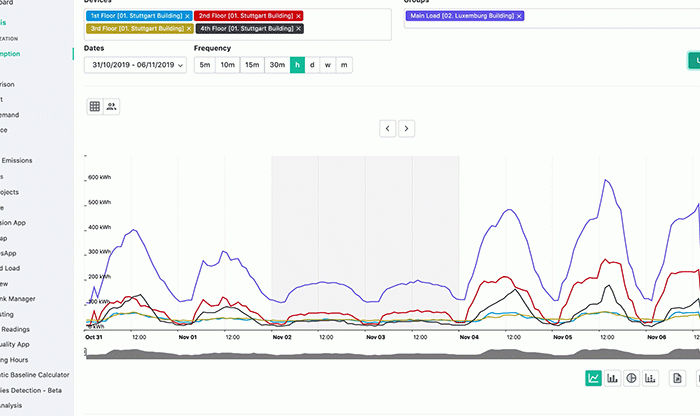This screenshot has height=416, width=700.
Task: Select the weekly frequency option
Action: coord(328,65)
